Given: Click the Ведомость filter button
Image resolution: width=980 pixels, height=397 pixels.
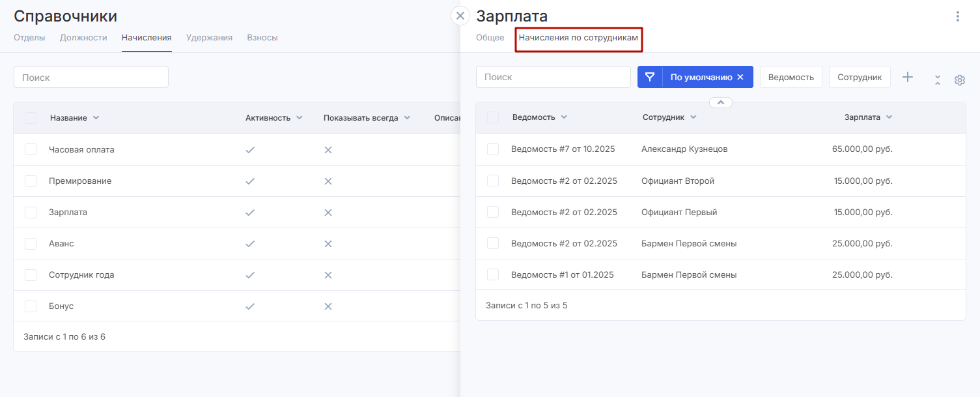Looking at the screenshot, I should click(791, 77).
